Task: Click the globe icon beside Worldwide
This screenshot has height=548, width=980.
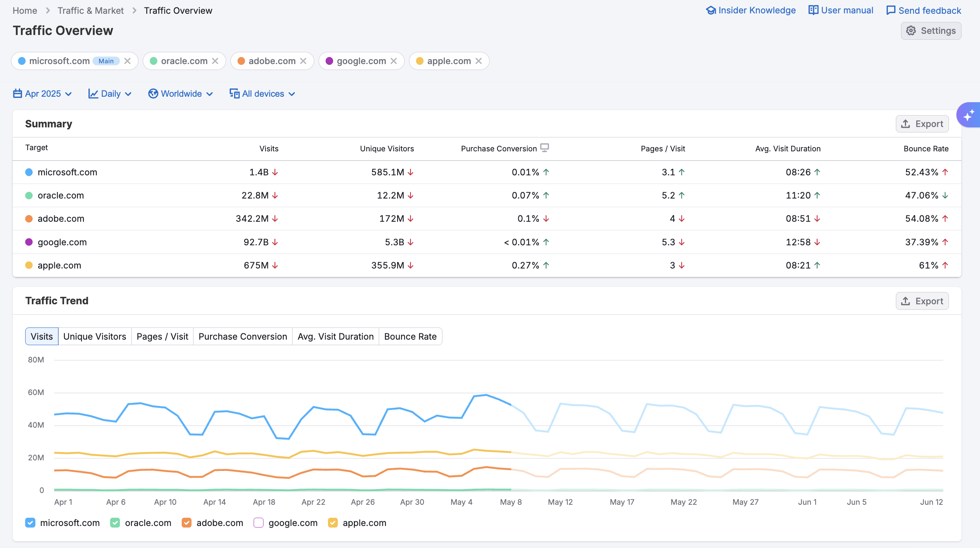Action: pos(153,94)
